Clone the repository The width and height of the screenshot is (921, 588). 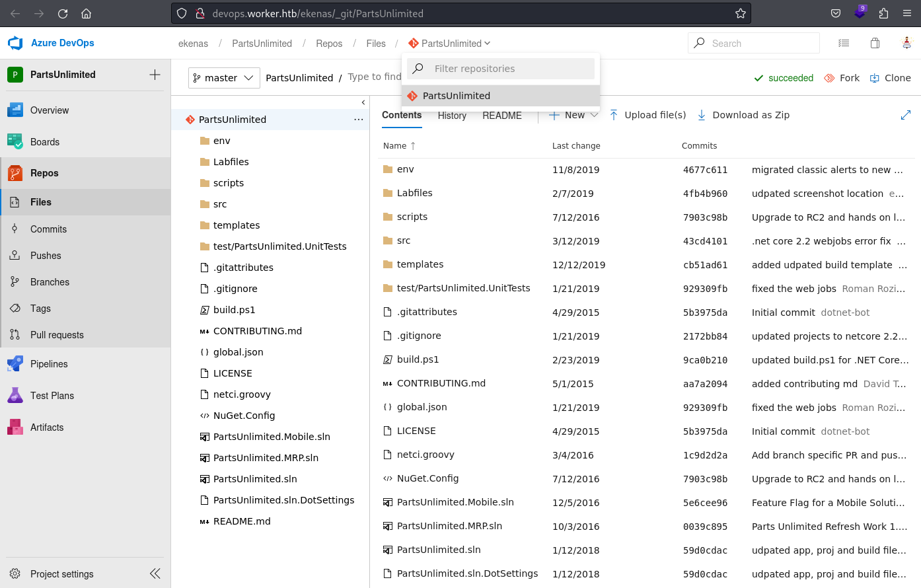pos(890,78)
